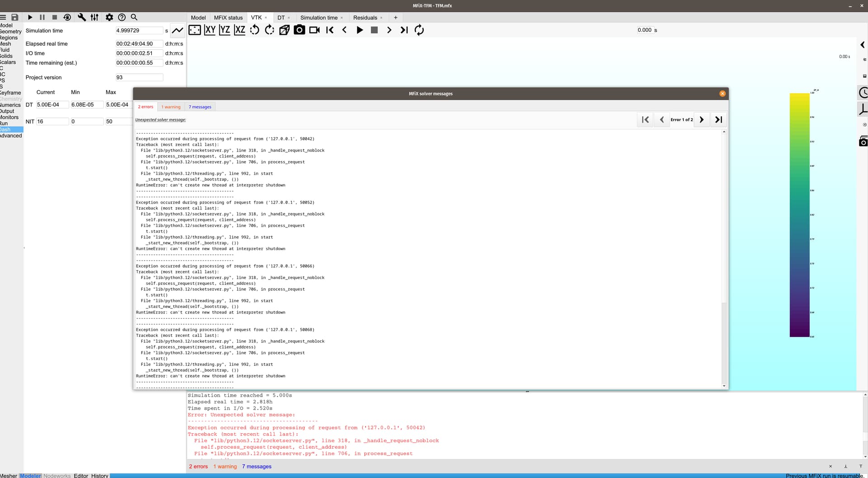Set the view to the YZ plane
The width and height of the screenshot is (868, 478).
[x=225, y=30]
